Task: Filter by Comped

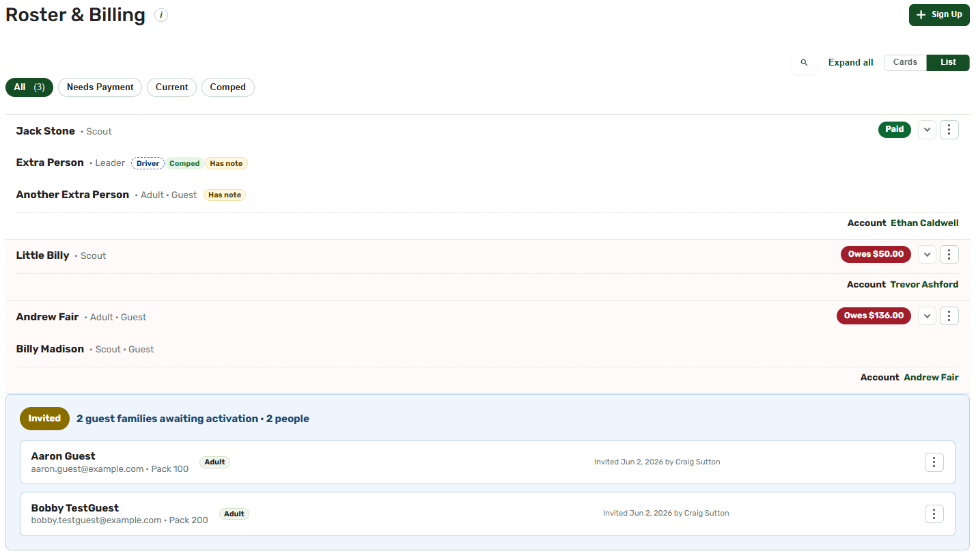Action: (227, 87)
